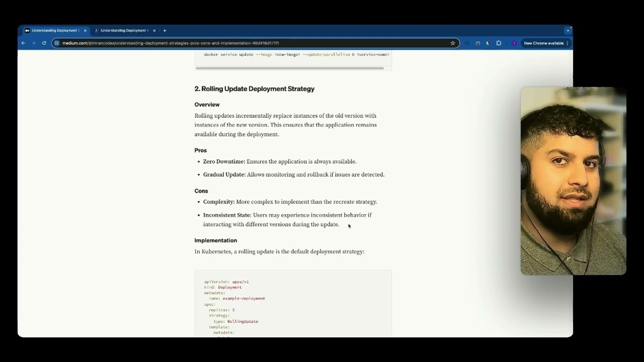The width and height of the screenshot is (644, 362).
Task: Click the name: example-deployment YAML line
Action: pyautogui.click(x=237, y=299)
